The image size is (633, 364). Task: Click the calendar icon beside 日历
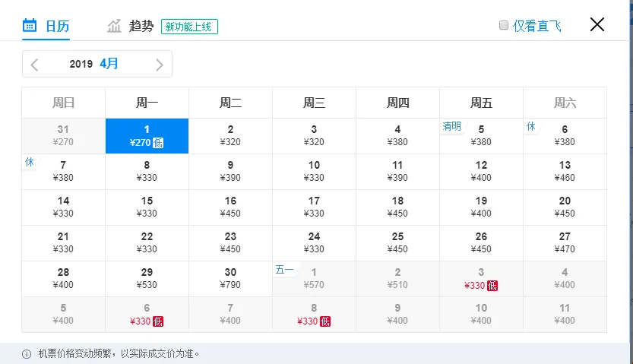coord(30,26)
